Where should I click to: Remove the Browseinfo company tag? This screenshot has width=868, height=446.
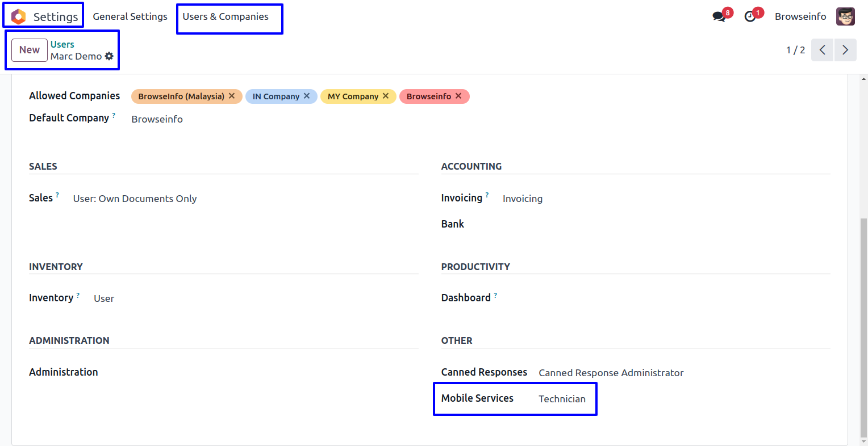(458, 96)
